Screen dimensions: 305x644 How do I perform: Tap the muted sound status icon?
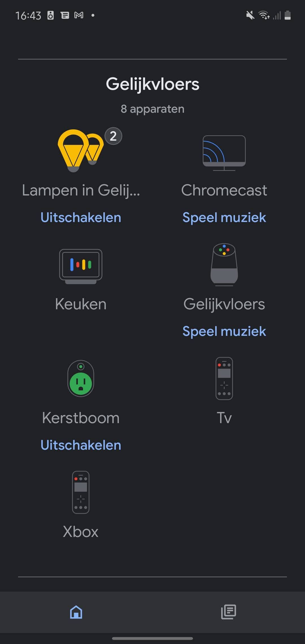point(250,15)
